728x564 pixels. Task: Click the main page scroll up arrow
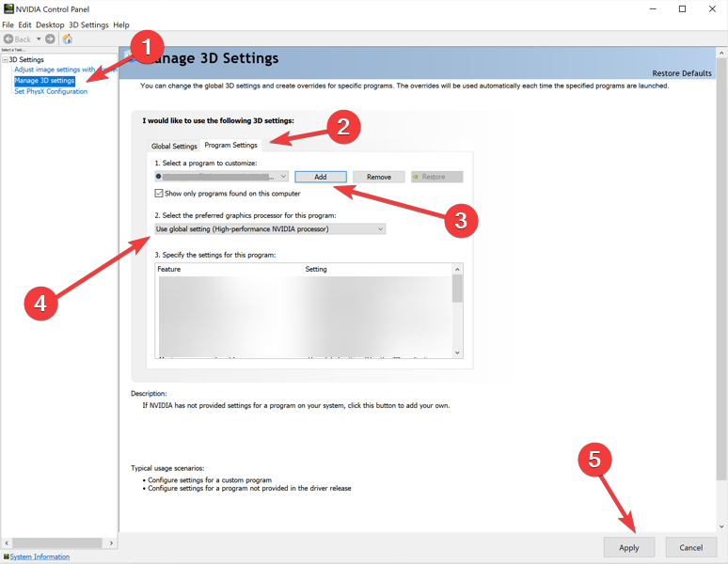[x=721, y=54]
